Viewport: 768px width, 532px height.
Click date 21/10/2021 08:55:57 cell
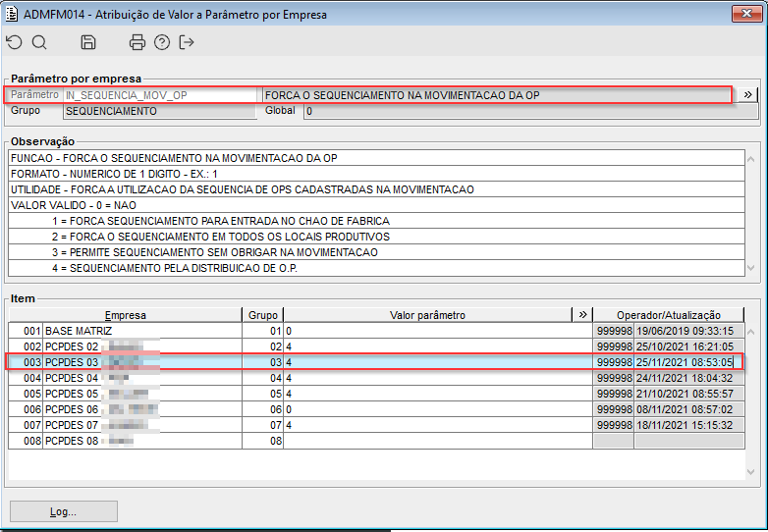click(689, 394)
